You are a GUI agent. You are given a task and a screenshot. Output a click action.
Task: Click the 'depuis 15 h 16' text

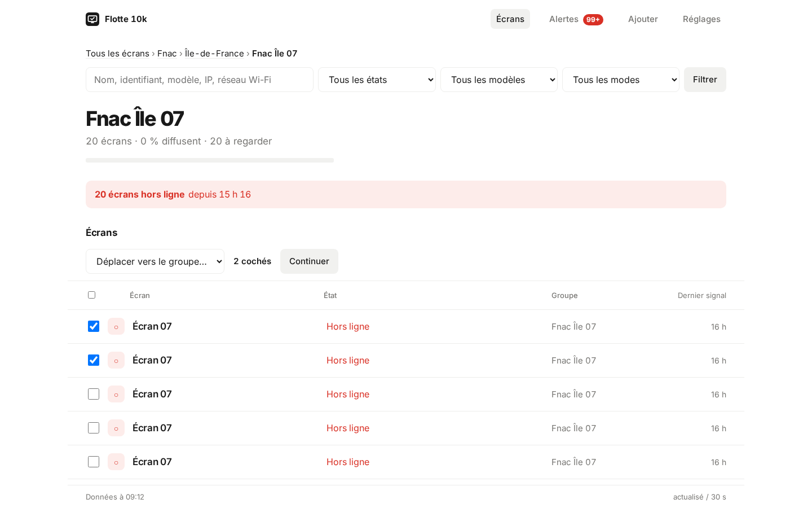pos(219,195)
